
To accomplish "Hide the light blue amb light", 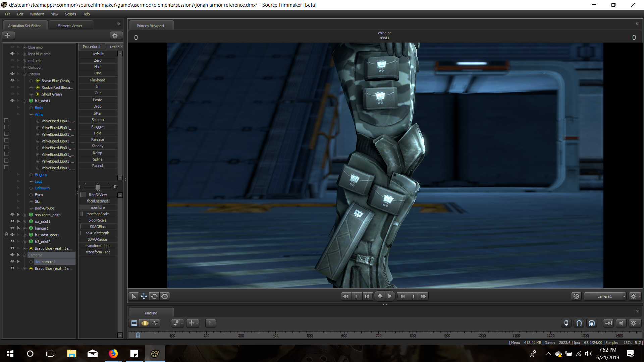I will click(12, 54).
